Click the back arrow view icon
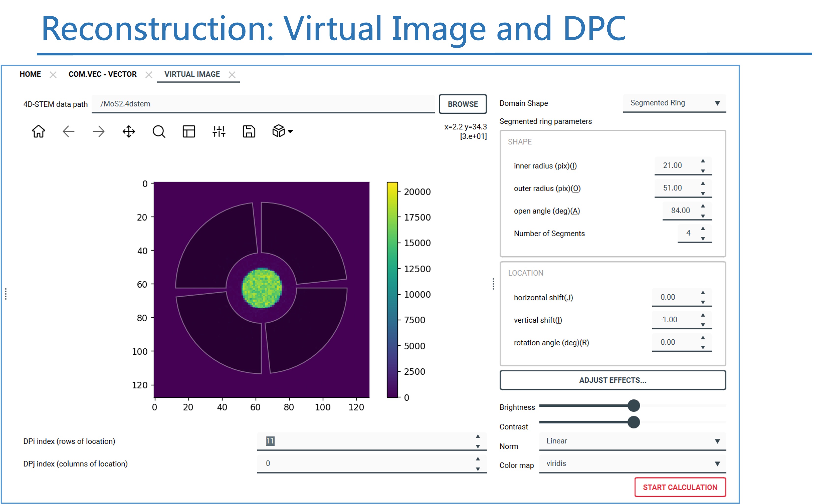This screenshot has height=504, width=814. pos(68,131)
